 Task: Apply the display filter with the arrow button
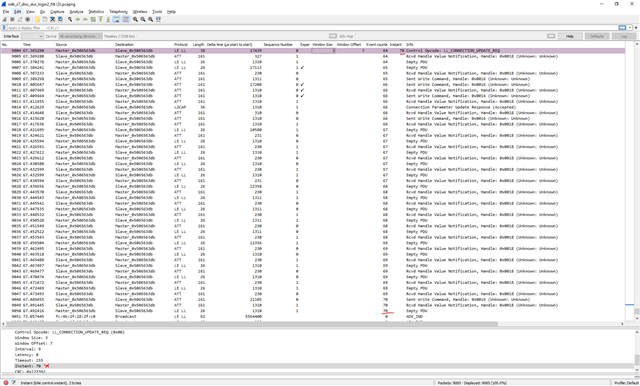(622, 28)
